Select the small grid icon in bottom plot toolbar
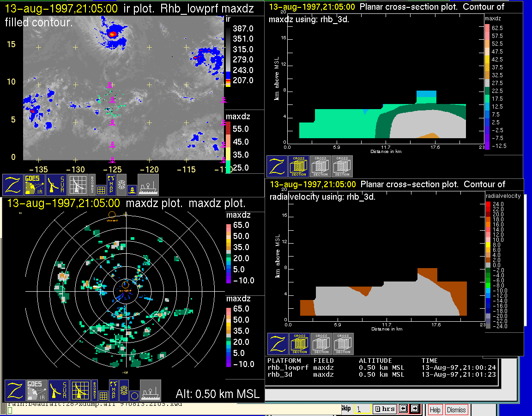The image size is (532, 416). click(x=103, y=396)
